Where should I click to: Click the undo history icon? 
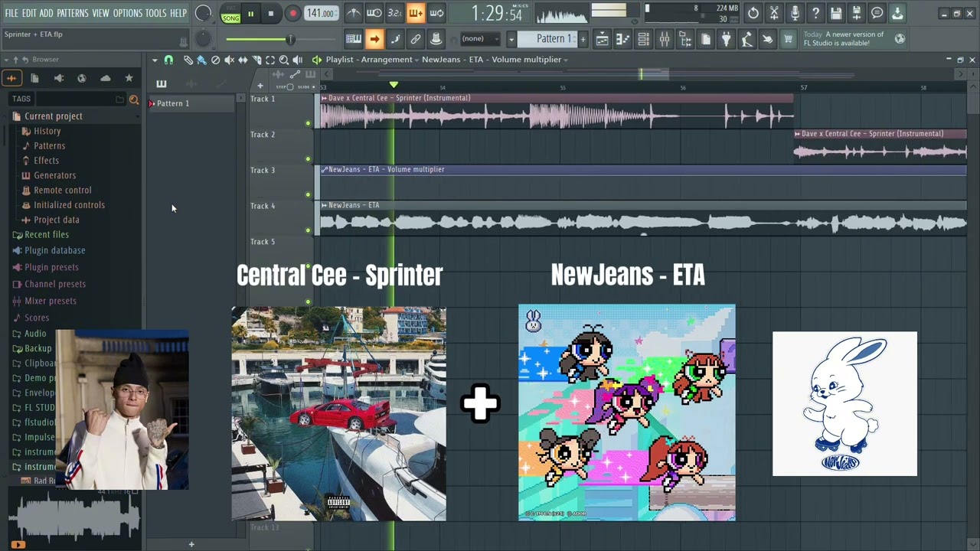[x=753, y=13]
